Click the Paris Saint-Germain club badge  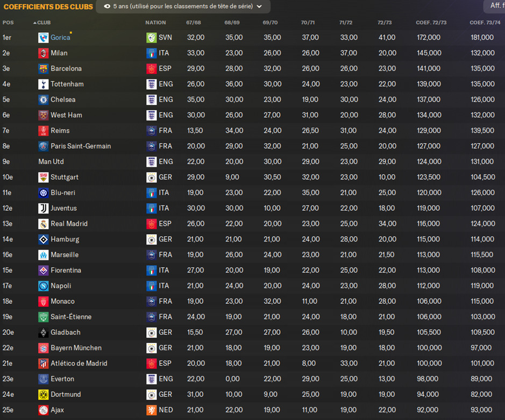click(43, 146)
